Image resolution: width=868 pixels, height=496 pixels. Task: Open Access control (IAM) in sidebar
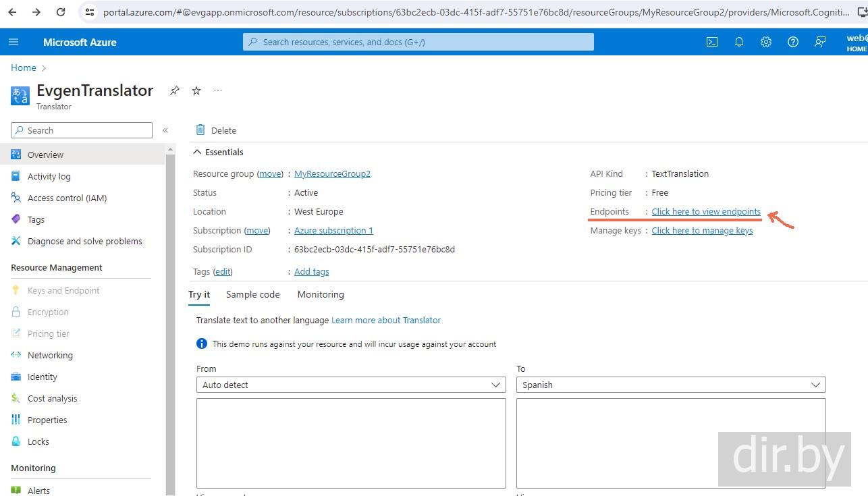click(x=67, y=198)
